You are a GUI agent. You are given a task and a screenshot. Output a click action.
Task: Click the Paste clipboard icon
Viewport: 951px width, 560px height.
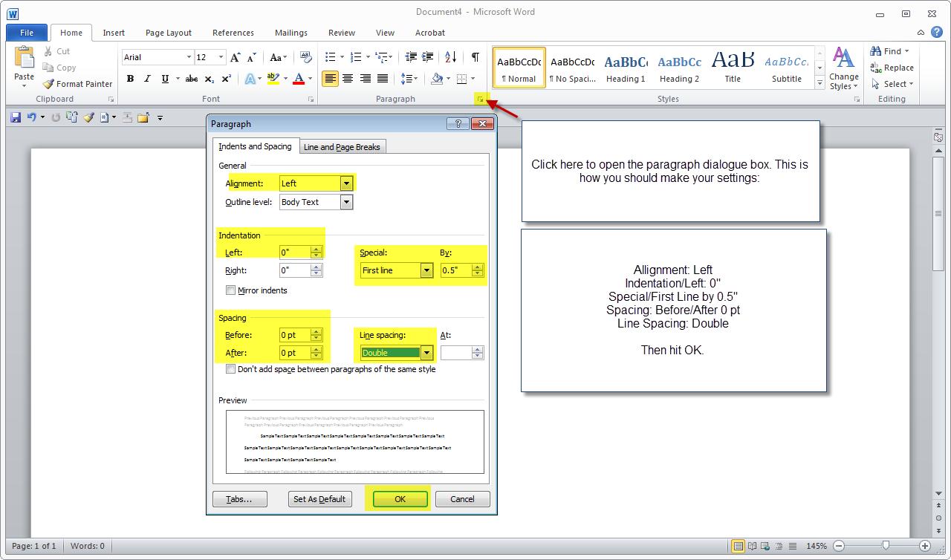point(24,58)
